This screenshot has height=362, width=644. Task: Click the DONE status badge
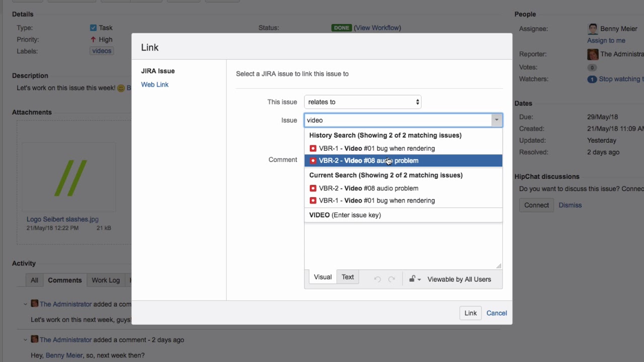click(x=342, y=28)
